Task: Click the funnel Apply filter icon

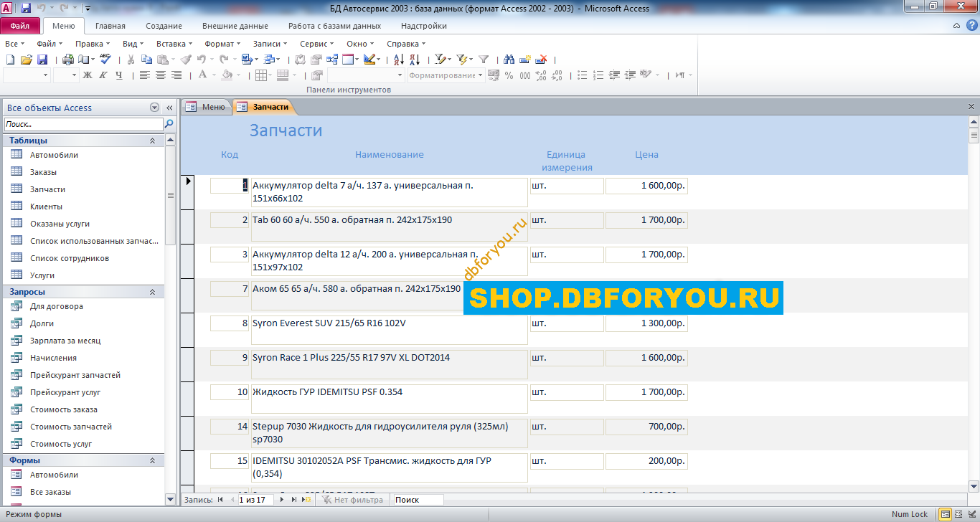Action: [483, 60]
